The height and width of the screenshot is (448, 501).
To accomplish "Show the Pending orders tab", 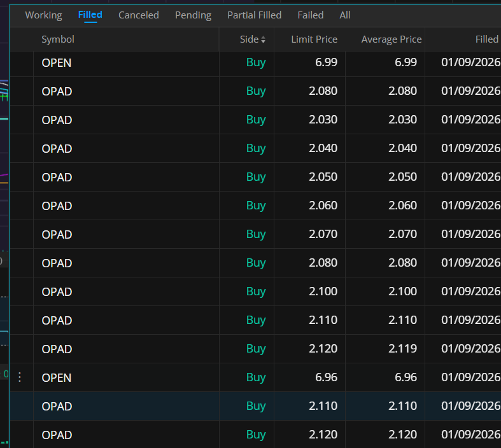I will tap(193, 15).
